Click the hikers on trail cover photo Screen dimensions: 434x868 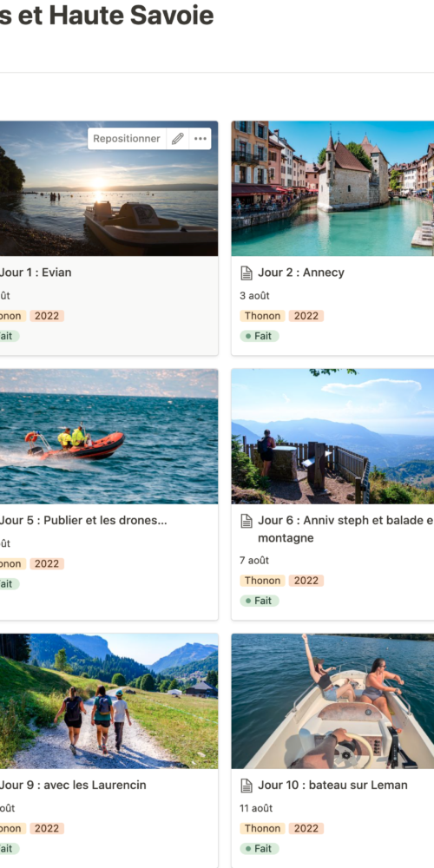109,700
